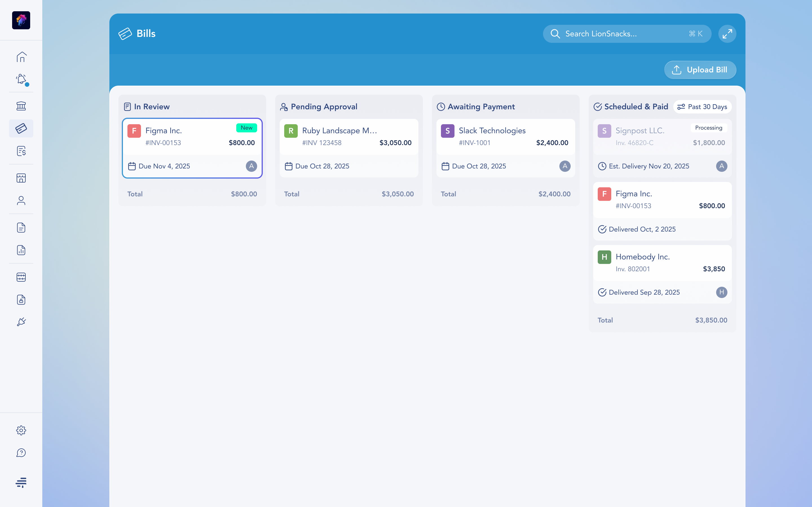Click the Upload Bill button
The image size is (812, 507).
(700, 70)
